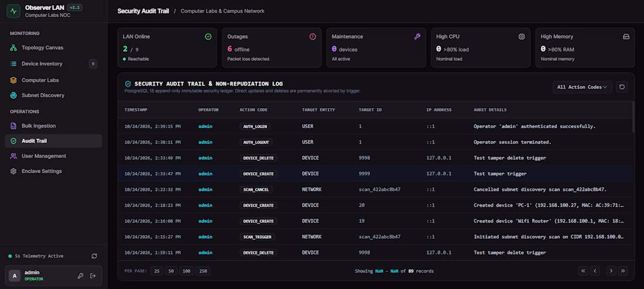Click the 5s Telemetry Active status text
The width and height of the screenshot is (644, 289).
39,256
